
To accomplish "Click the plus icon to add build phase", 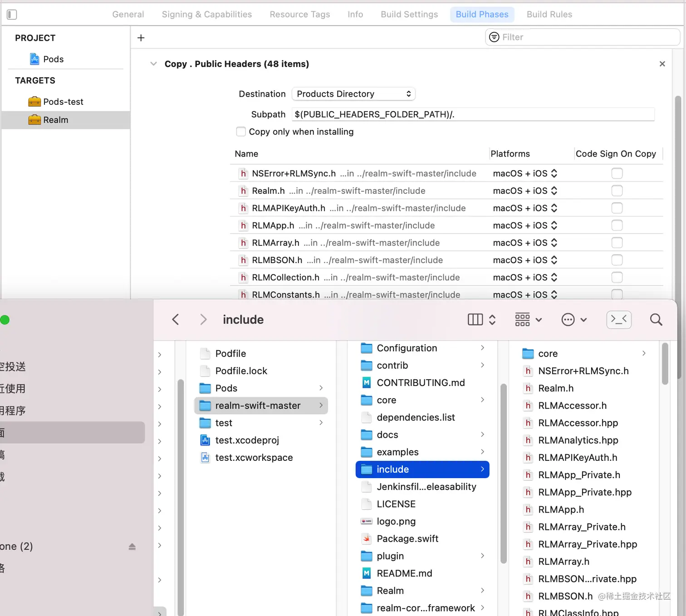I will (141, 38).
